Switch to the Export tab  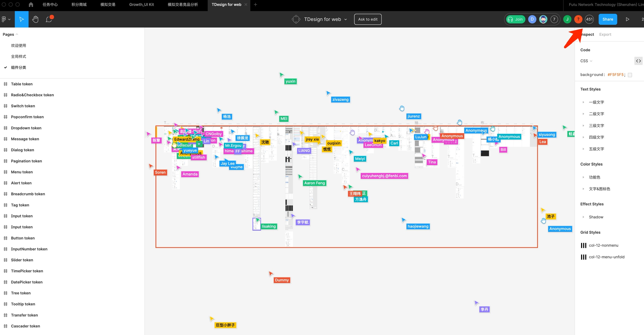tap(605, 34)
